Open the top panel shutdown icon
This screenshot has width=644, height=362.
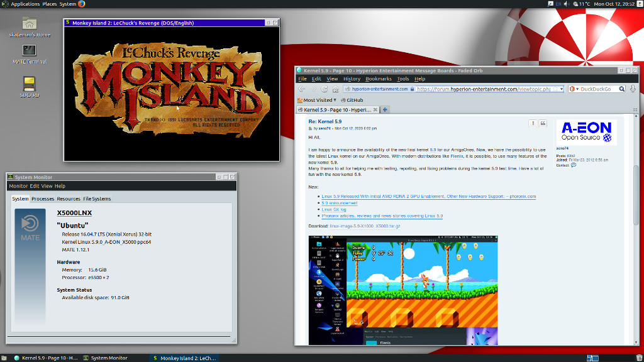coord(640,4)
